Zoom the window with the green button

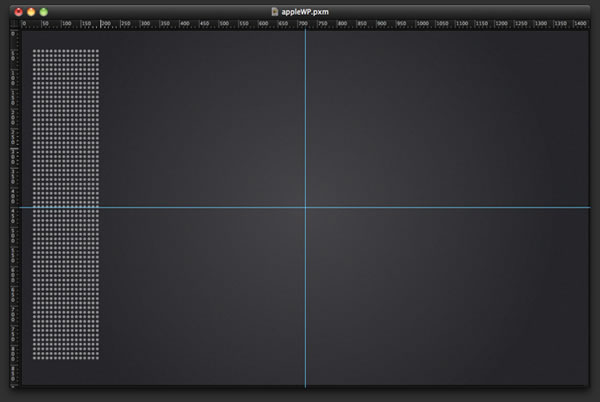pyautogui.click(x=44, y=12)
